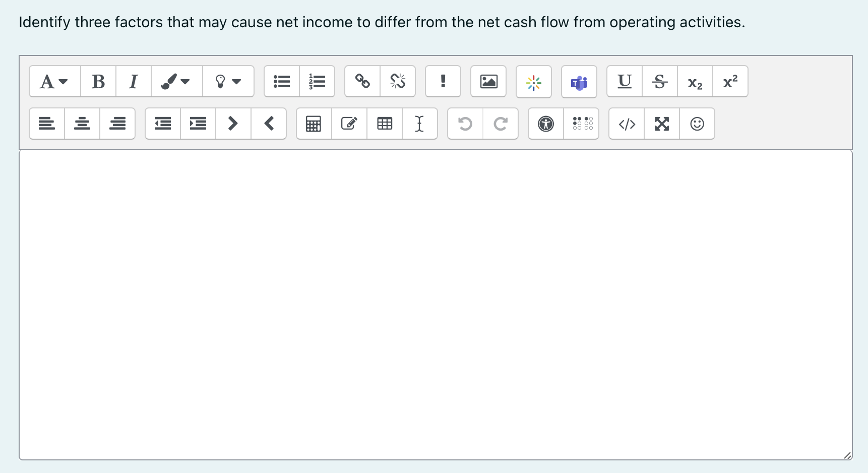Insert an unordered bullet list
868x473 pixels.
pyautogui.click(x=281, y=81)
